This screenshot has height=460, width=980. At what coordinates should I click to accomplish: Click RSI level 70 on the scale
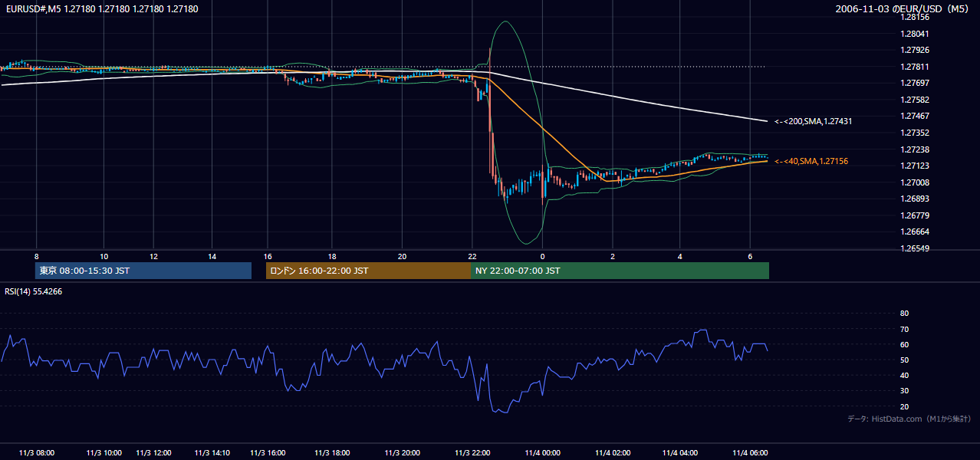pos(904,329)
